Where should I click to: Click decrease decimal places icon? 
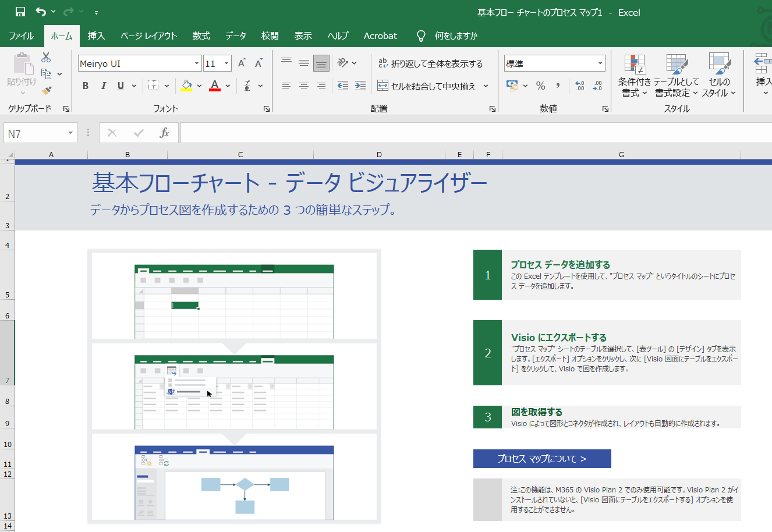(597, 86)
